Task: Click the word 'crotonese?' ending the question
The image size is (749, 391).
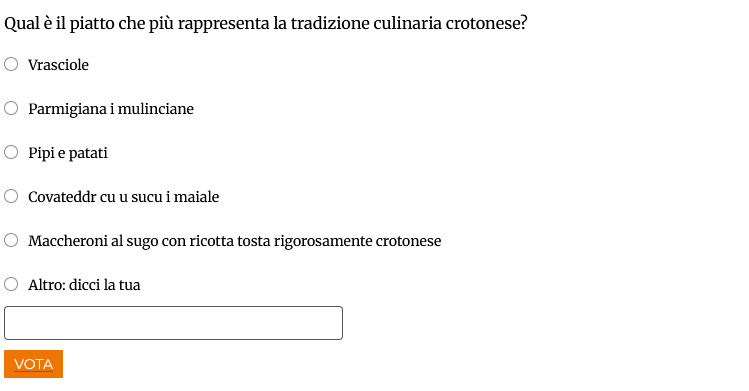Action: click(486, 23)
